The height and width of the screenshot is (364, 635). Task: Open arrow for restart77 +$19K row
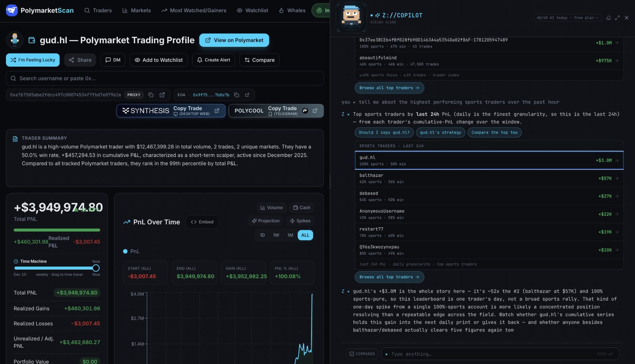pyautogui.click(x=617, y=232)
